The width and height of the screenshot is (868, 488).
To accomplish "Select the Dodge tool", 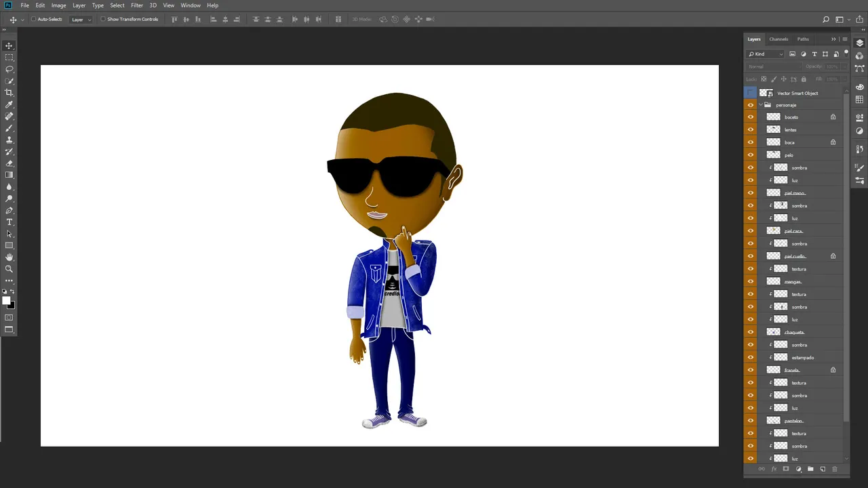I will click(x=9, y=199).
